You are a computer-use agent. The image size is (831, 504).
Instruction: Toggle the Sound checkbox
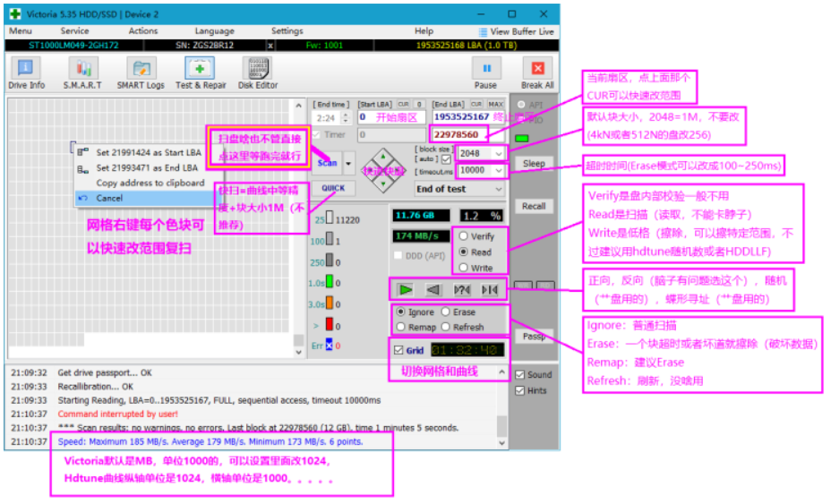click(x=519, y=375)
